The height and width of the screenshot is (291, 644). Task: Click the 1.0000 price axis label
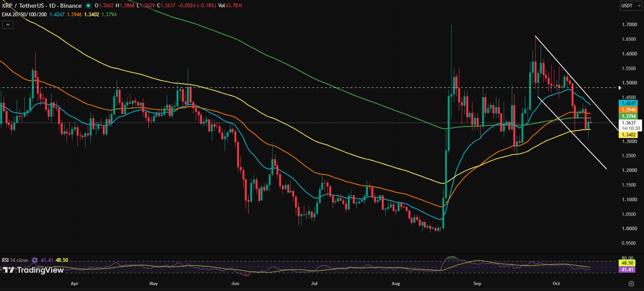coord(629,228)
